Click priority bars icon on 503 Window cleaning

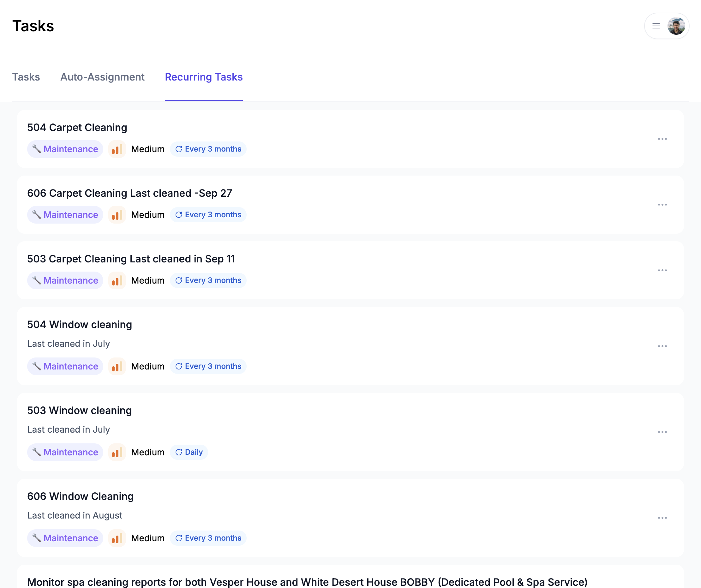[117, 452]
